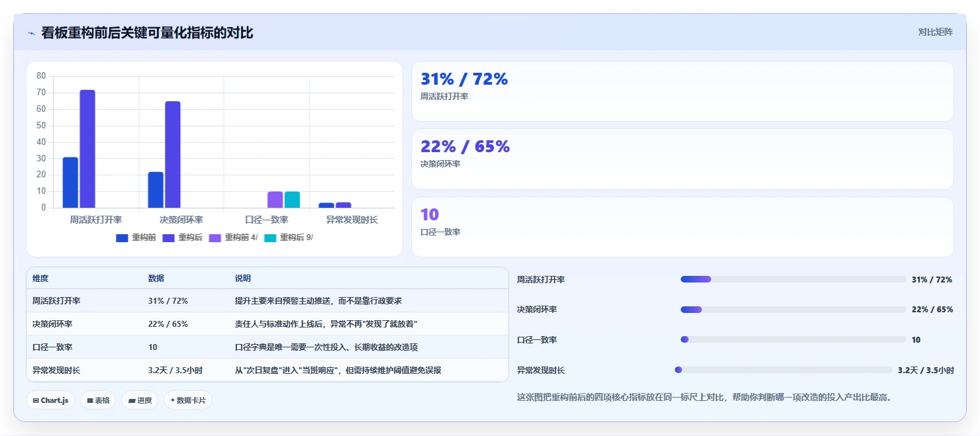Click the 口径一致率 progress bar
This screenshot has height=436, width=980.
793,339
